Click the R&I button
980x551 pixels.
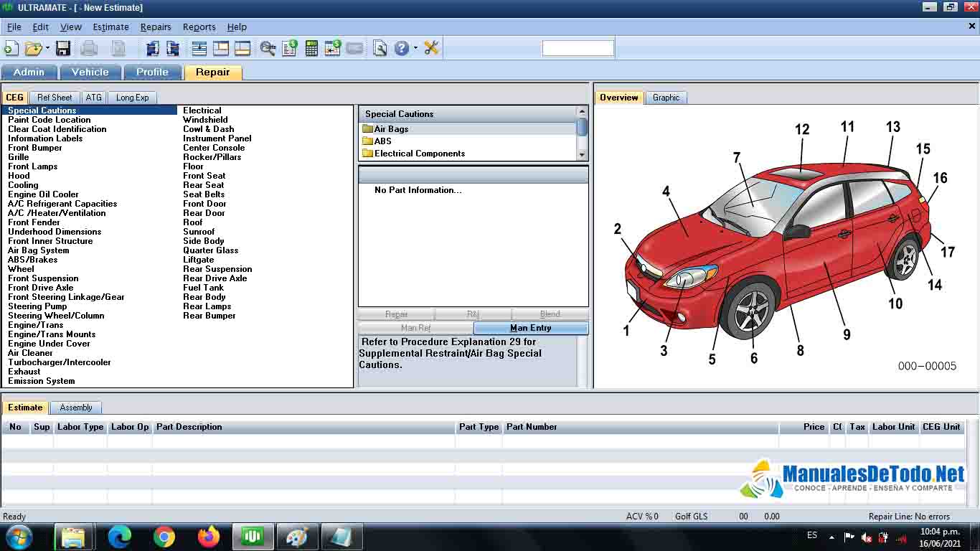click(473, 314)
